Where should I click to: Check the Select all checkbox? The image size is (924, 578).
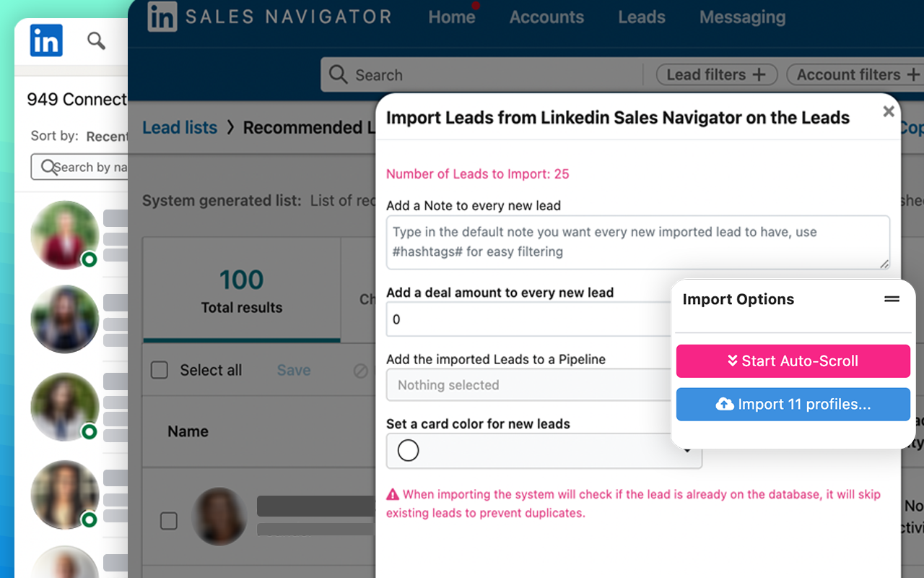[x=160, y=370]
